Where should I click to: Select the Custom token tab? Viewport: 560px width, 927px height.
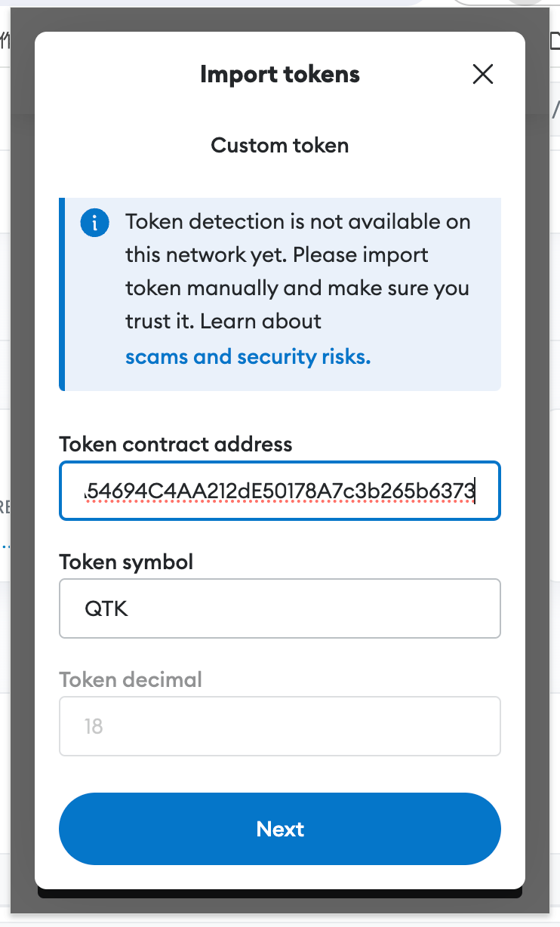(x=280, y=145)
